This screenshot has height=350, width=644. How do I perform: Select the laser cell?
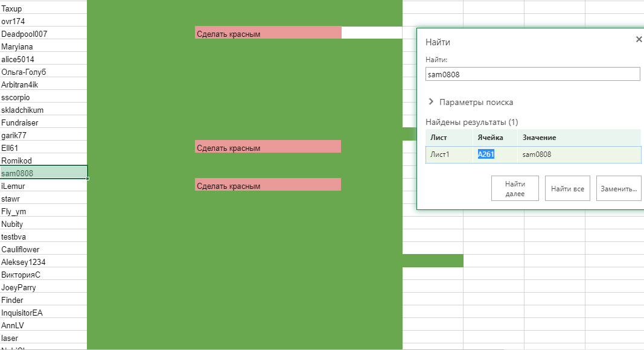coord(43,338)
